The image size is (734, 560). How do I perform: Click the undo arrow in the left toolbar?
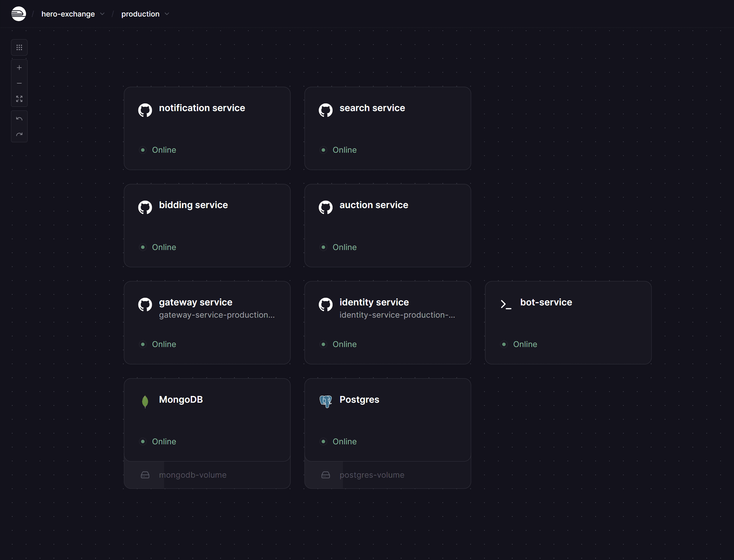[x=19, y=118]
